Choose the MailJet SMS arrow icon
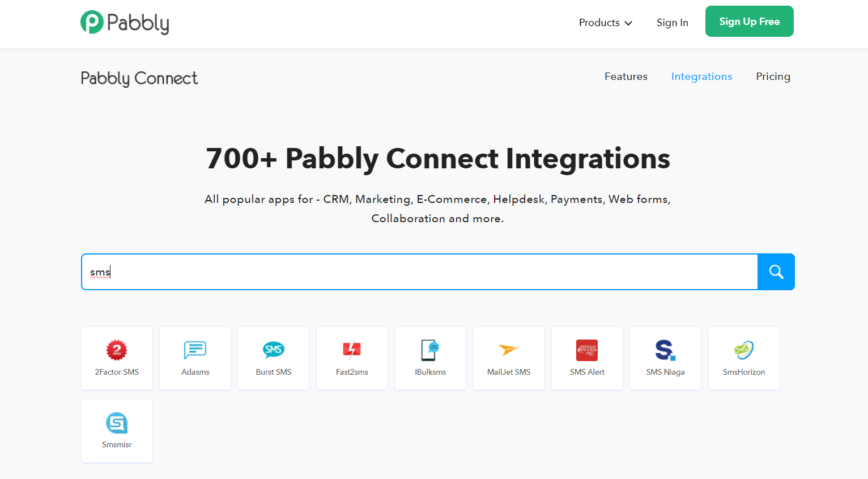The height and width of the screenshot is (479, 868). coord(509,350)
